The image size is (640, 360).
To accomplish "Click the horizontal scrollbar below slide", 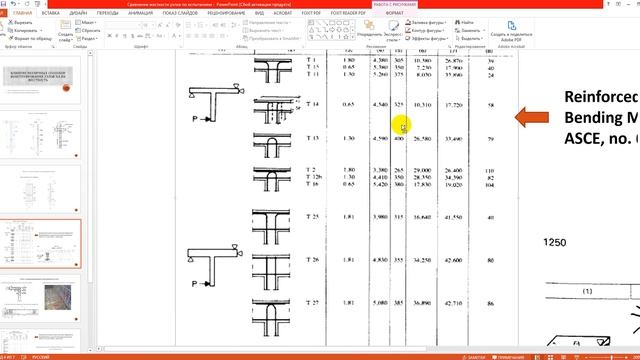I will click(x=265, y=349).
